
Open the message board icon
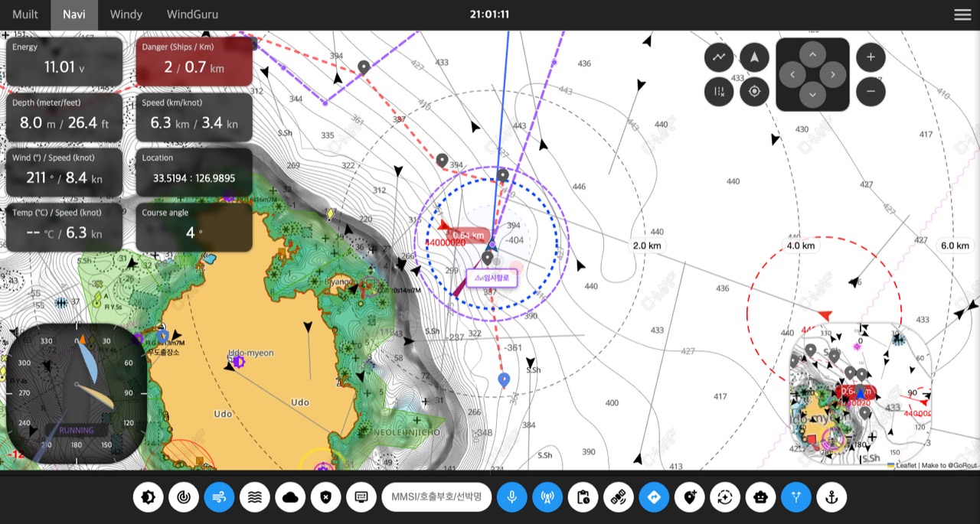(361, 497)
